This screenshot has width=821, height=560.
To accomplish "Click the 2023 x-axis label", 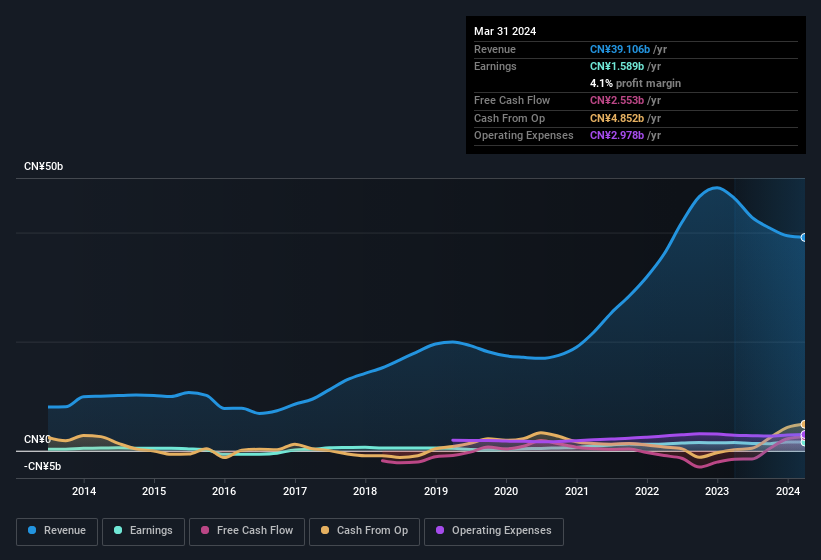I will pos(717,491).
